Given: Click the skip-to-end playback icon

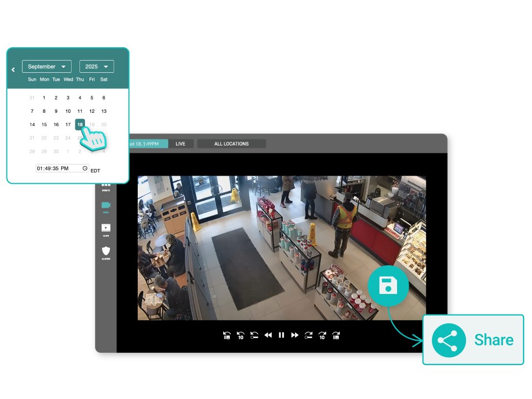Looking at the screenshot, I should (336, 335).
